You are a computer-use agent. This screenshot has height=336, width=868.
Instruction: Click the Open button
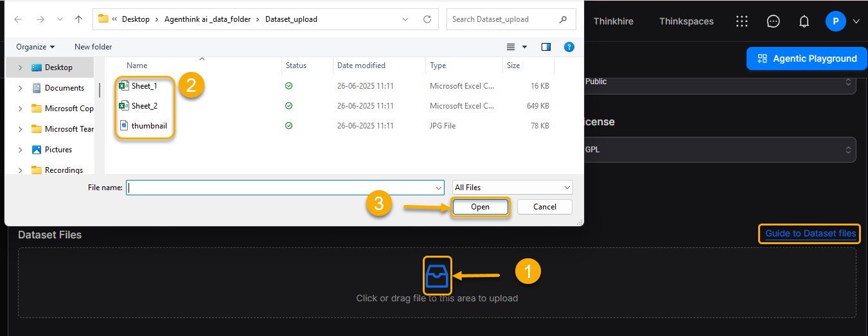480,207
